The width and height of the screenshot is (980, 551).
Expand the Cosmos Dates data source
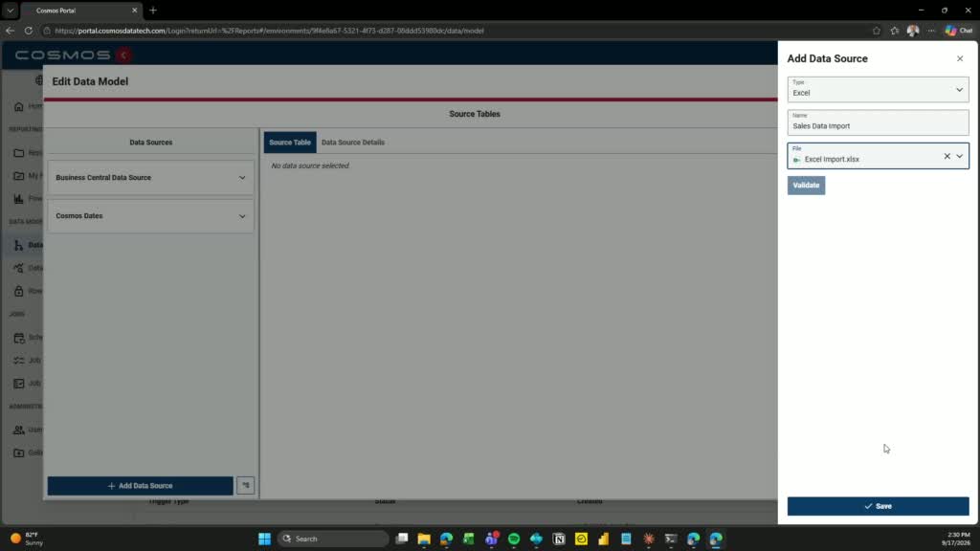(x=150, y=216)
